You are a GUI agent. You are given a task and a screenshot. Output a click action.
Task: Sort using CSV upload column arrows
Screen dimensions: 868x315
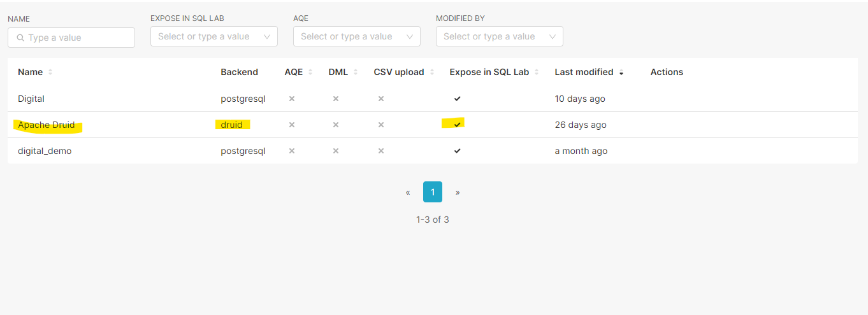(x=432, y=73)
